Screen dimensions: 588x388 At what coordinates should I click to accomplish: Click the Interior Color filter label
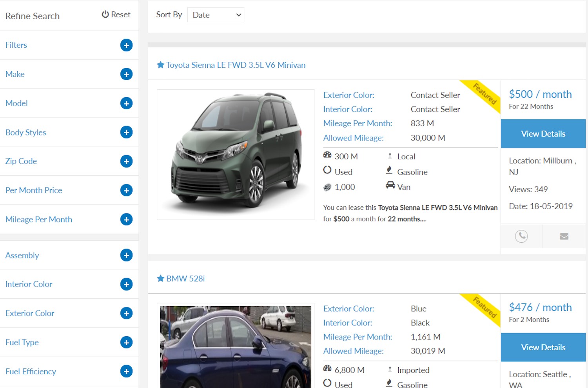29,284
